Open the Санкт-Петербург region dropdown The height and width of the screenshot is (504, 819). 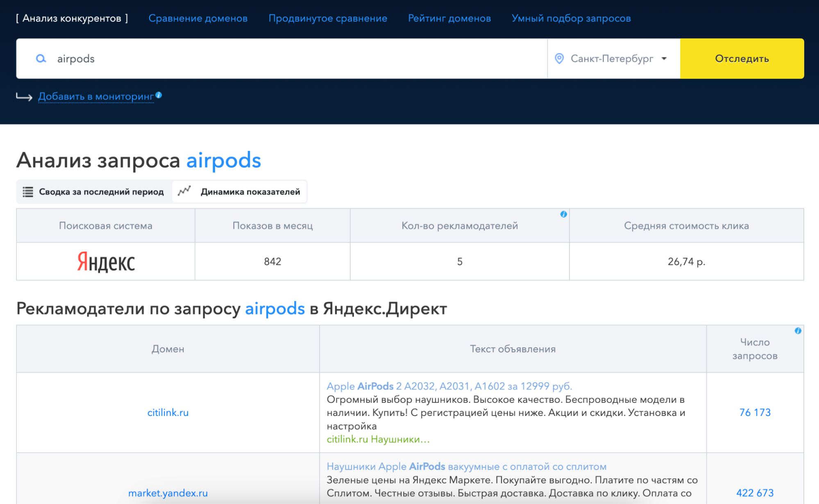point(614,59)
